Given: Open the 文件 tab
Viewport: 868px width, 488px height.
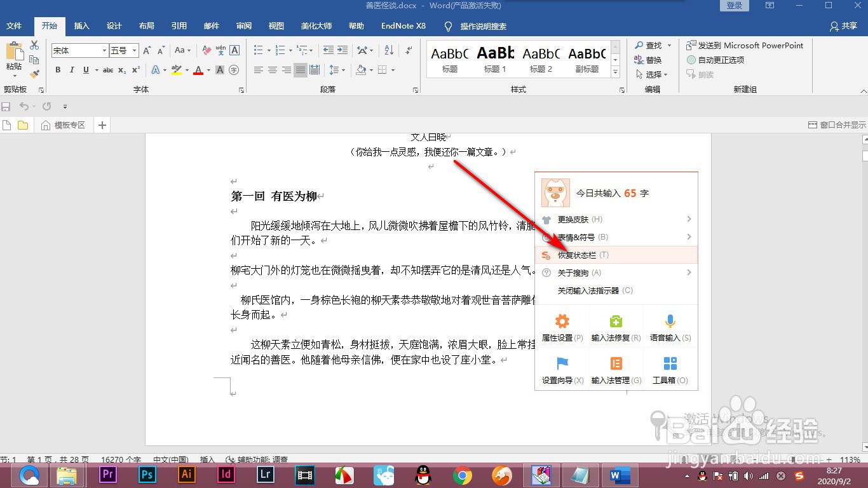Looking at the screenshot, I should coord(14,26).
